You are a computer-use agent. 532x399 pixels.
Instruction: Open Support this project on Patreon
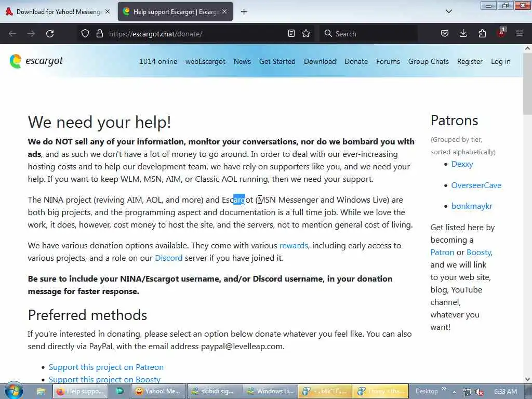(106, 367)
